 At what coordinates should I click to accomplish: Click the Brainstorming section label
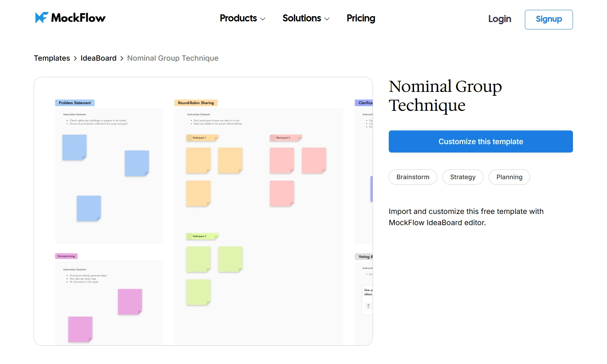[66, 256]
